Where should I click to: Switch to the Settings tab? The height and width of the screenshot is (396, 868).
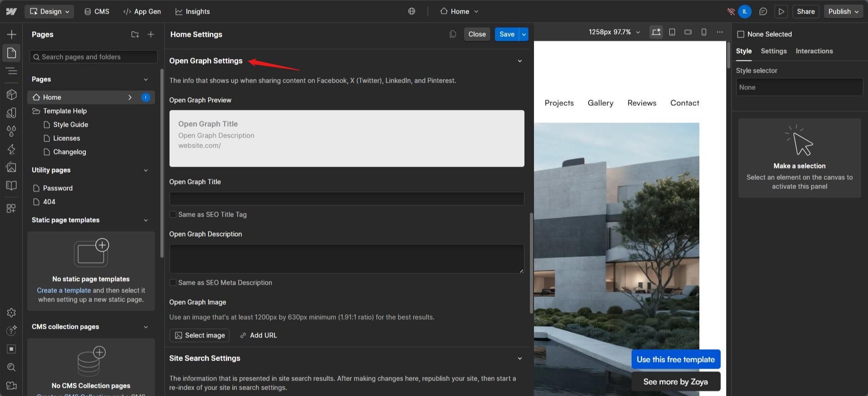point(773,51)
